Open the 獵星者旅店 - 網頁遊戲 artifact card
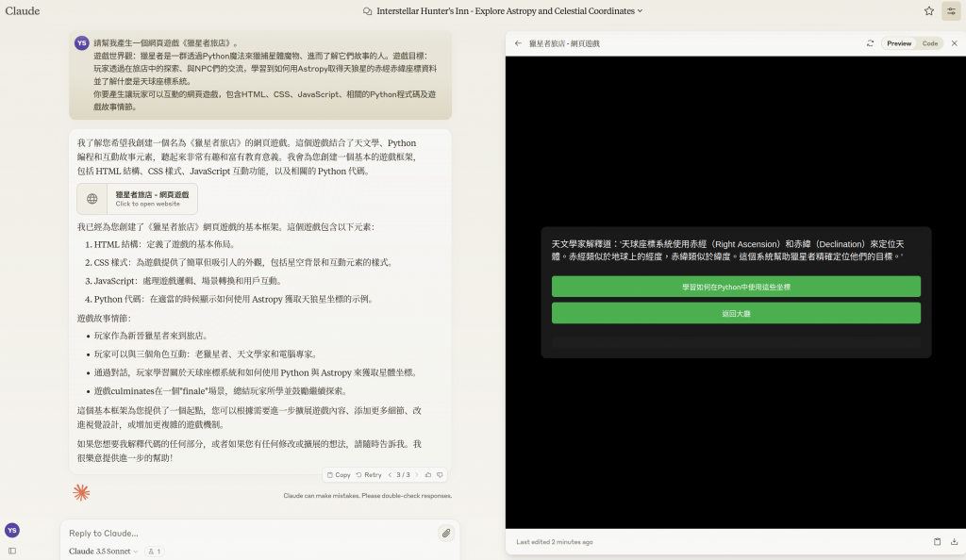 pyautogui.click(x=138, y=199)
